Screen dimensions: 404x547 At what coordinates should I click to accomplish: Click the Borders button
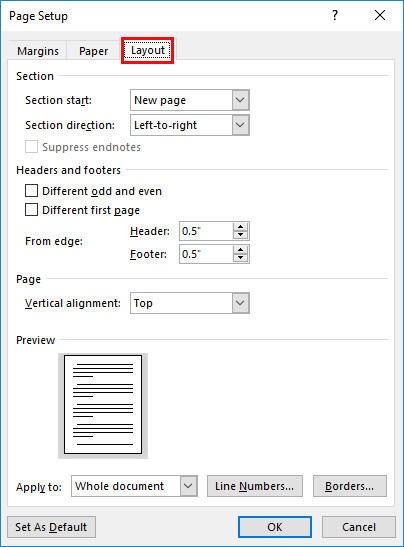pyautogui.click(x=350, y=486)
